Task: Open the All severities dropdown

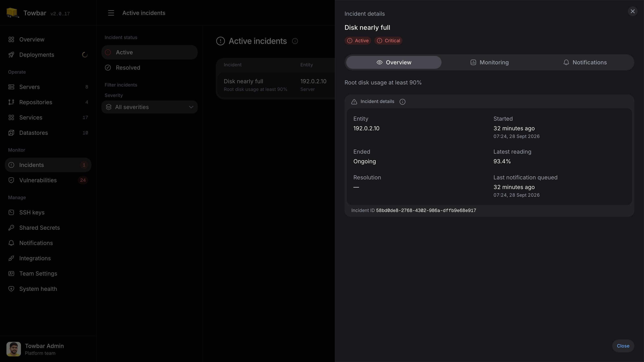Action: tap(150, 107)
